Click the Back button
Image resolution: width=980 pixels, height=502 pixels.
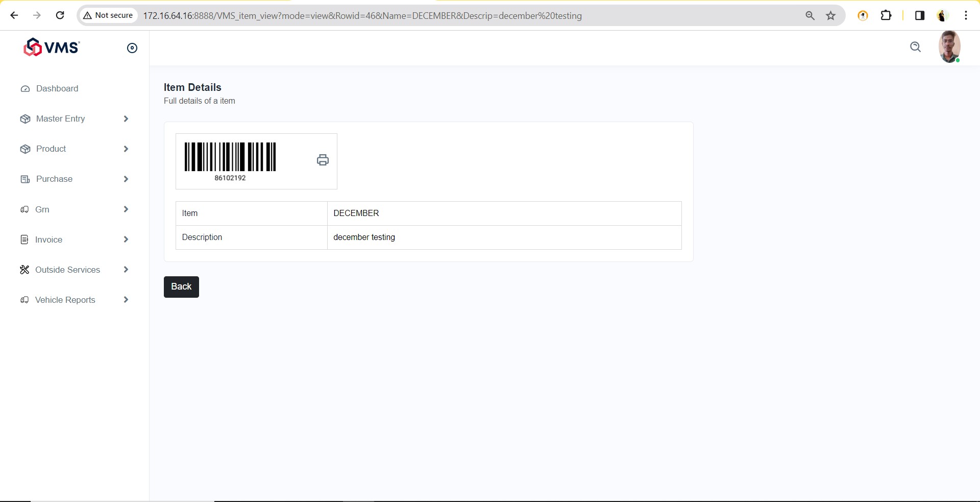[181, 287]
